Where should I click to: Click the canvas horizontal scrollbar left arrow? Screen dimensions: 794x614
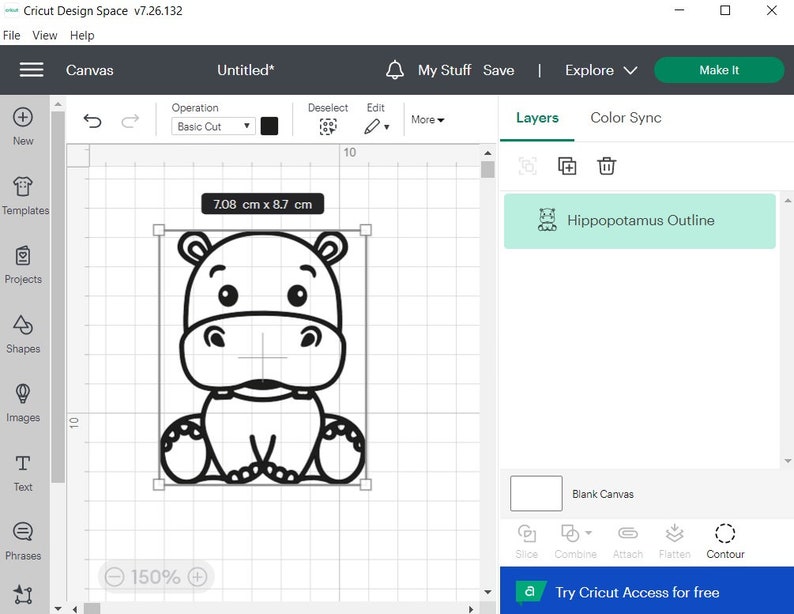click(x=75, y=608)
